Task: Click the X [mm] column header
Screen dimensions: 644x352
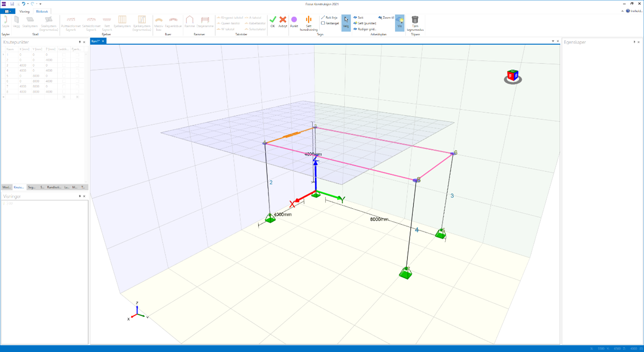Action: coord(25,49)
